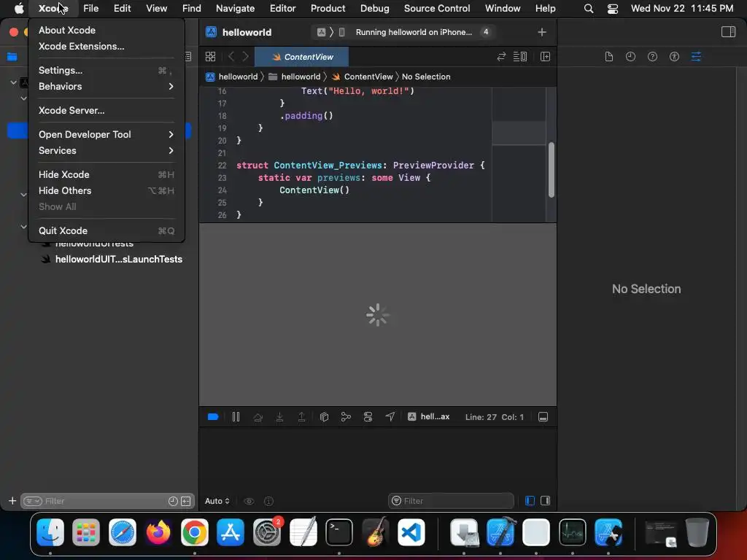Open the Auto variables scope dropdown
747x560 pixels.
pyautogui.click(x=217, y=501)
